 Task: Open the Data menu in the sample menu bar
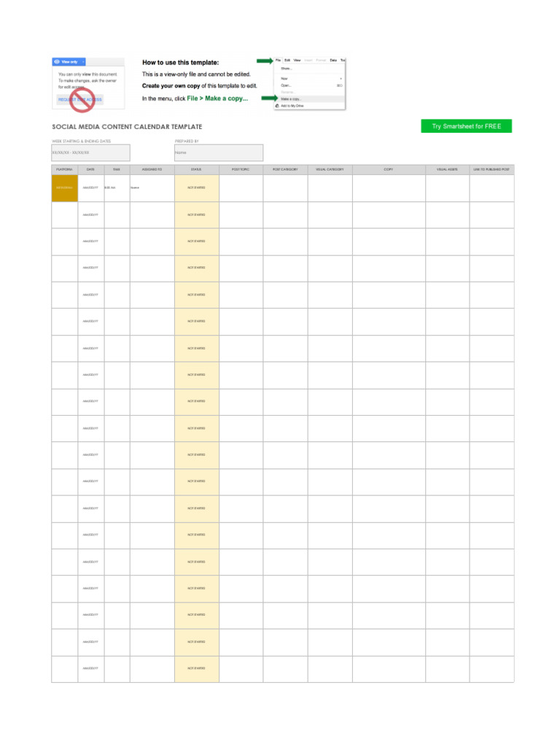coord(333,61)
